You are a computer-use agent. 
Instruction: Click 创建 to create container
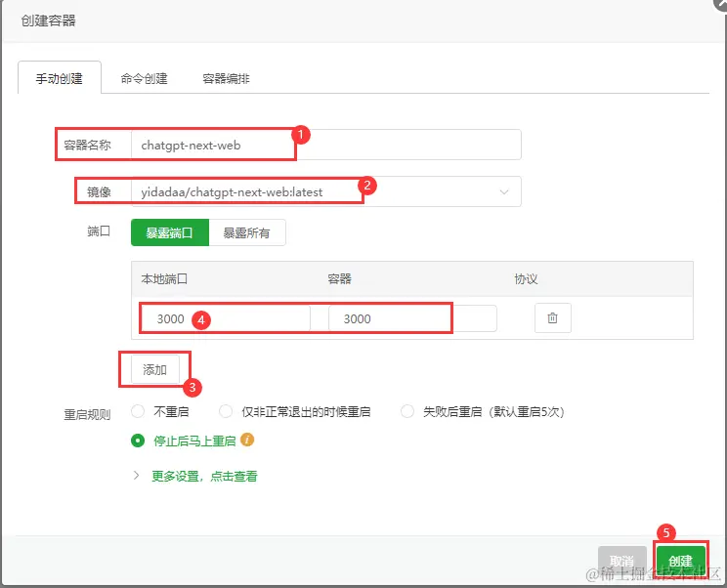(x=681, y=561)
